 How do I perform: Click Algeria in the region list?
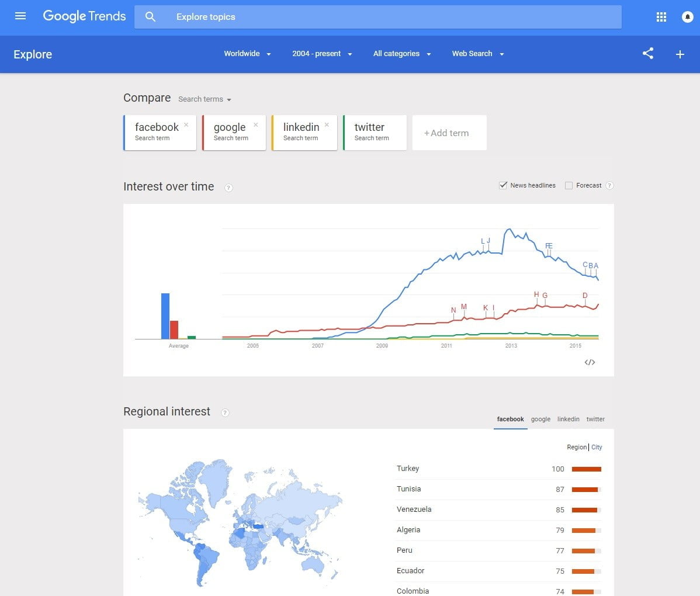(x=408, y=530)
